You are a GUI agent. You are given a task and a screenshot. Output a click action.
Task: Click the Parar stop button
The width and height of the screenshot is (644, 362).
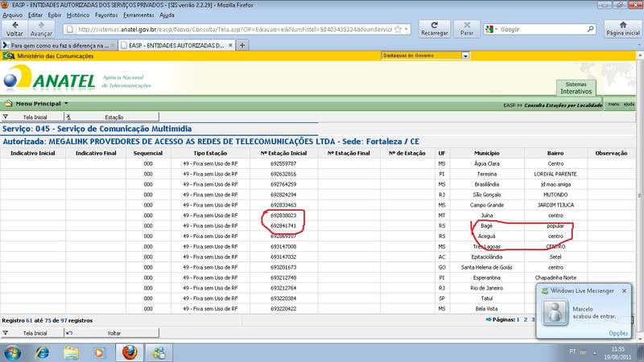[467, 29]
